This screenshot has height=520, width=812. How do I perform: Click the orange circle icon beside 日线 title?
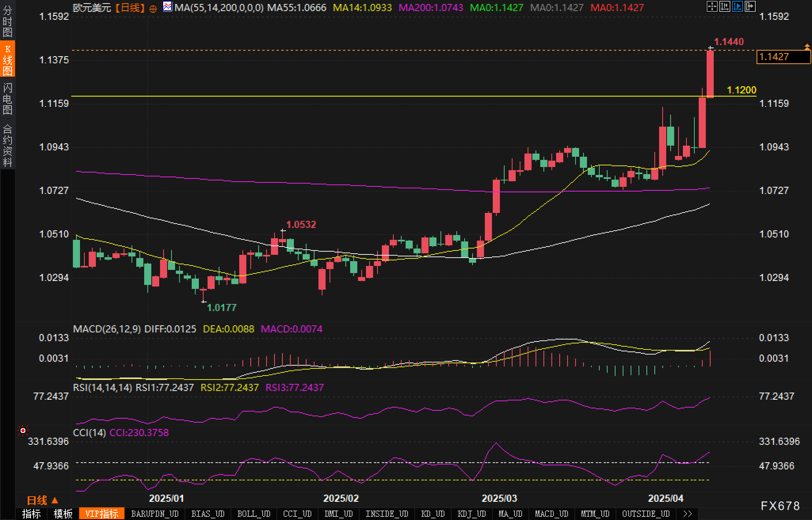(153, 9)
